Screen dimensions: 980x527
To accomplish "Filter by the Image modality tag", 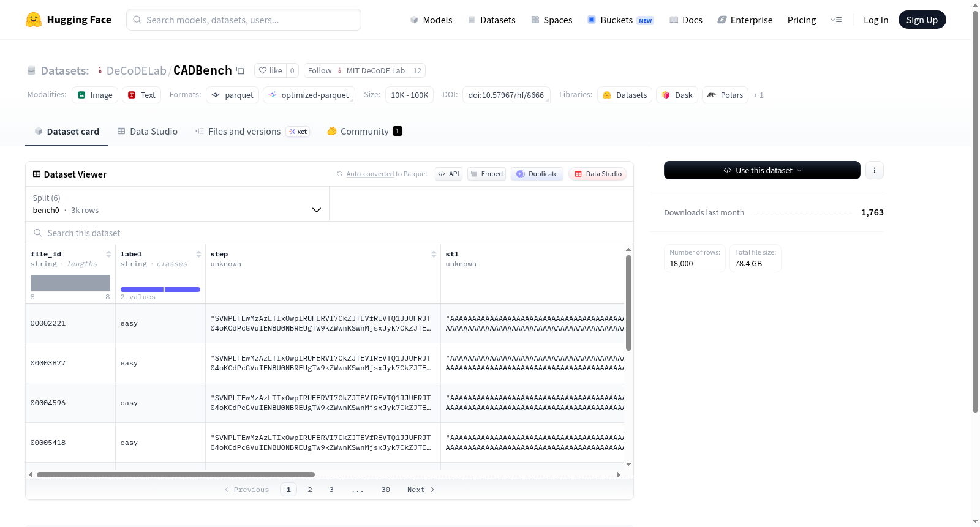I will (x=95, y=95).
